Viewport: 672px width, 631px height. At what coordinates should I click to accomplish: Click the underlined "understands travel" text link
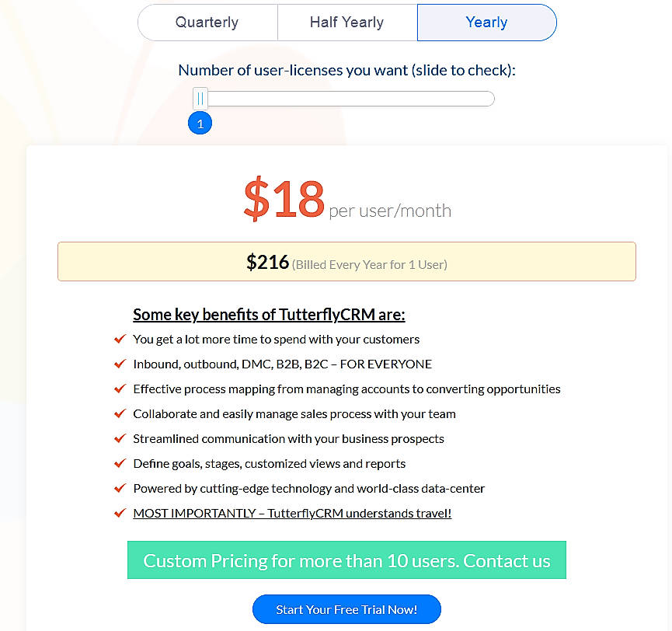[293, 513]
